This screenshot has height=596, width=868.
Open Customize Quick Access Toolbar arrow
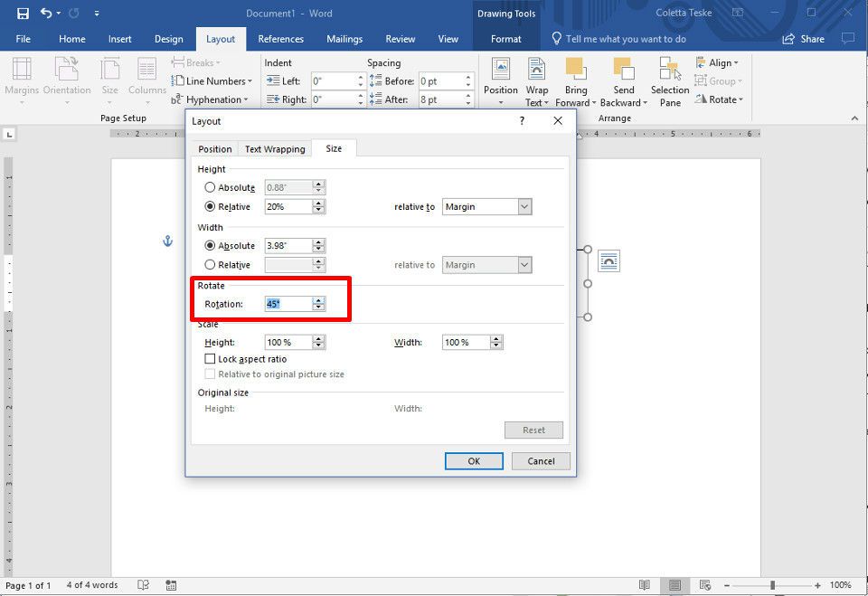pyautogui.click(x=97, y=14)
